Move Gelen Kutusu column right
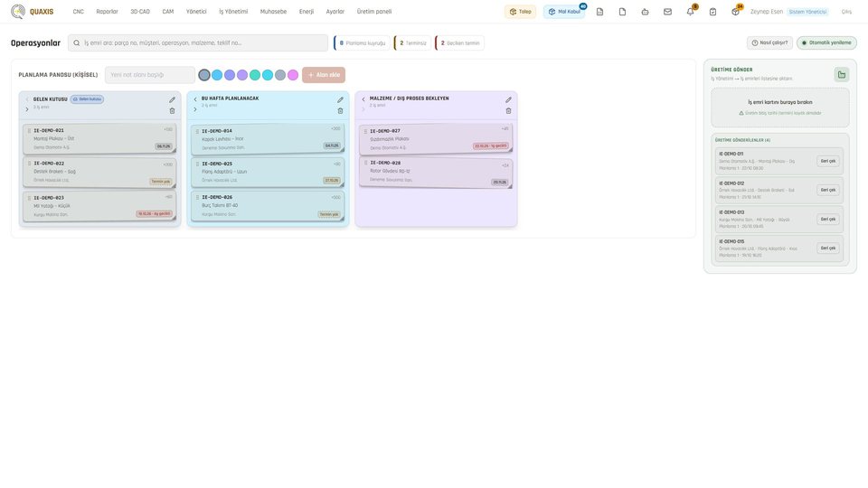Viewport: 868px width, 488px height. tap(26, 109)
